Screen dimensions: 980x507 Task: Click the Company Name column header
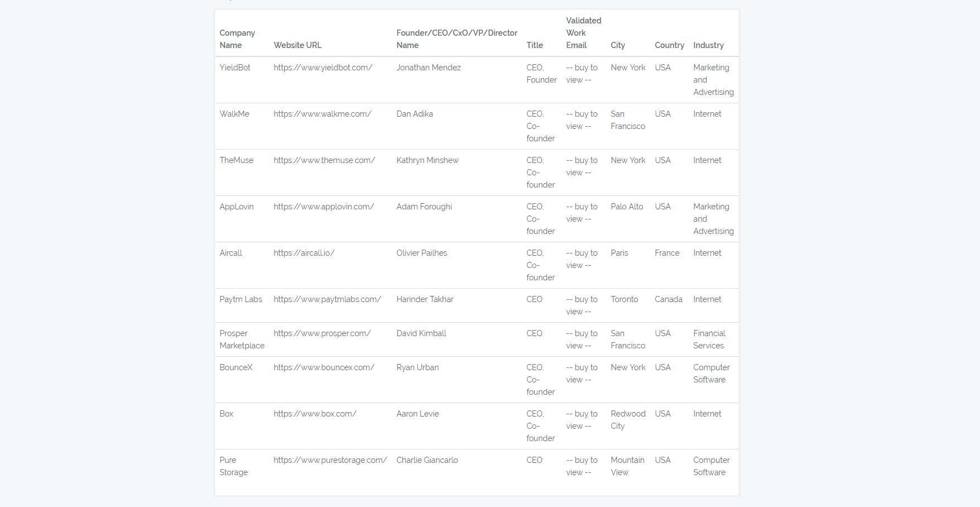click(x=237, y=39)
